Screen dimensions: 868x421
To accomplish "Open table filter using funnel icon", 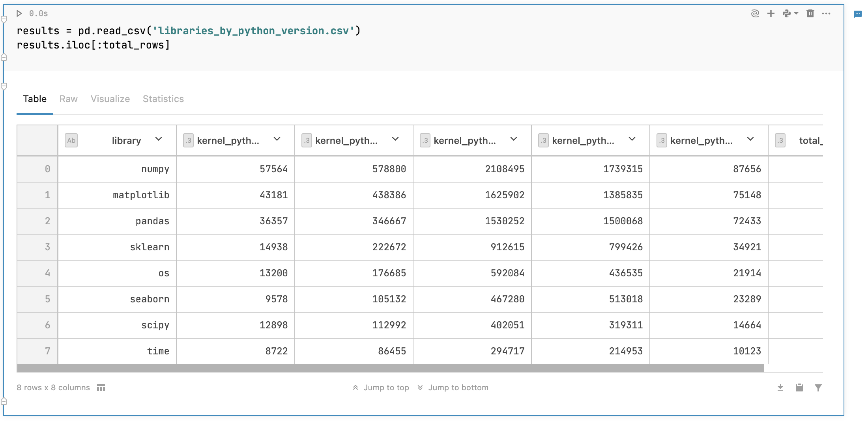I will click(x=818, y=387).
